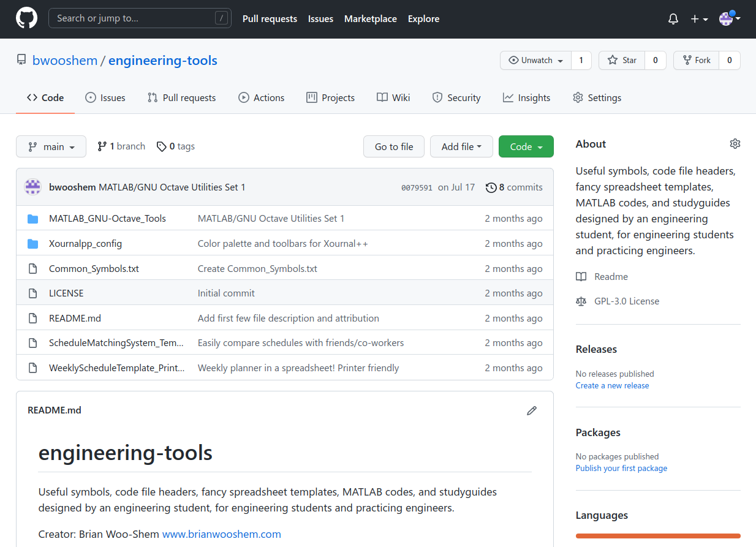Click the WeeklyScheduleTemplate file icon

33,368
